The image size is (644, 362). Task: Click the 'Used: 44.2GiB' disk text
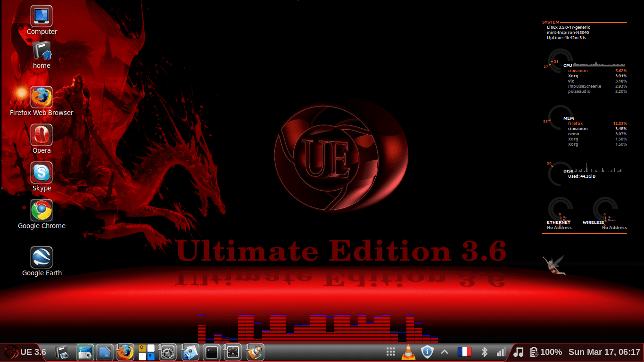(581, 176)
